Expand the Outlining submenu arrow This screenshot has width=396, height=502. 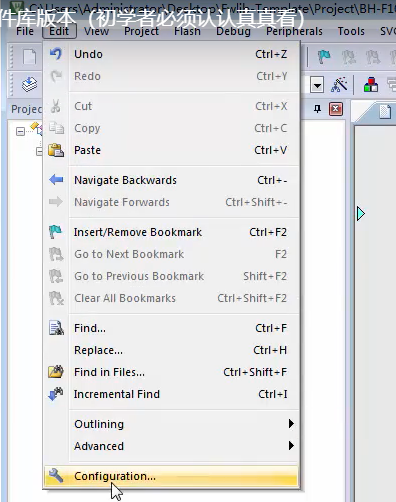291,424
